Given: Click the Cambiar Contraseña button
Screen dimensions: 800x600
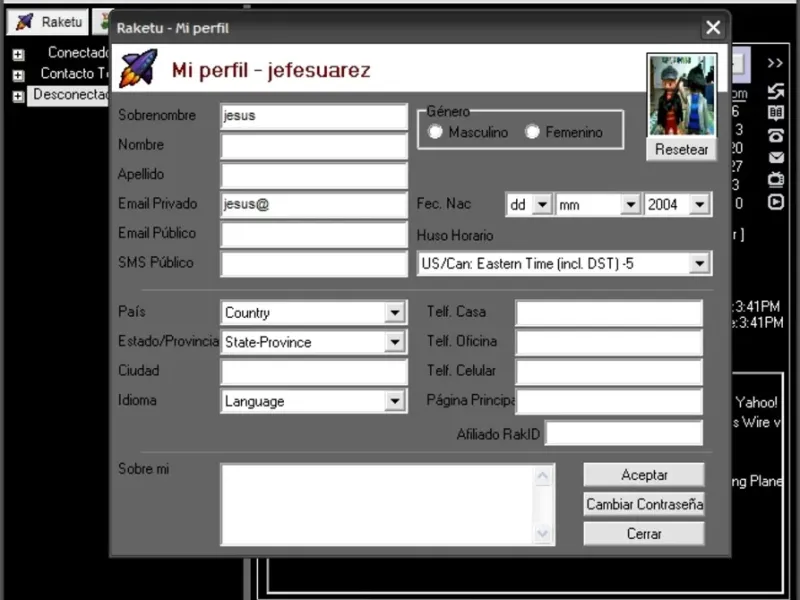Looking at the screenshot, I should pyautogui.click(x=644, y=505).
